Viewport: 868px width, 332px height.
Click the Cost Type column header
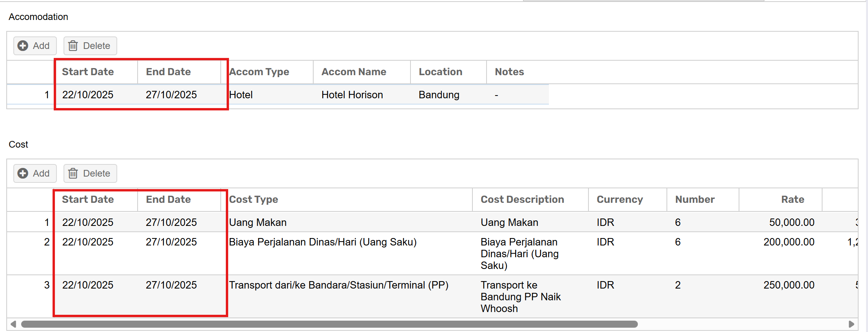[254, 200]
